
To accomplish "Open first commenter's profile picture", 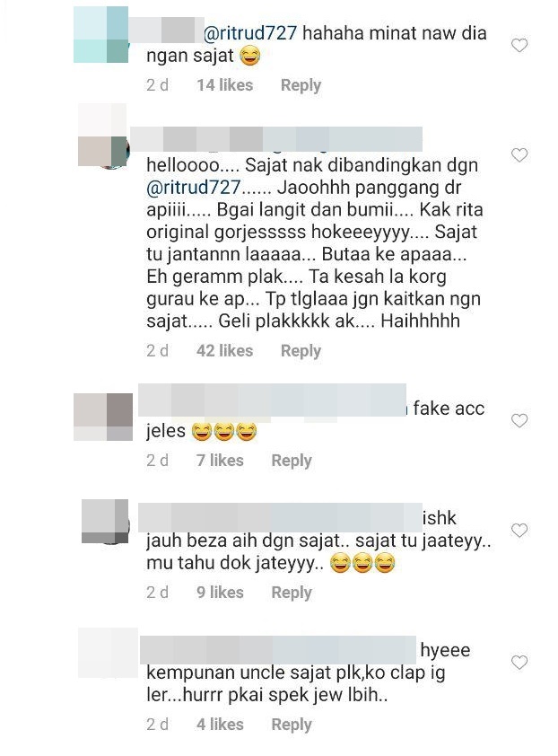I will (100, 35).
